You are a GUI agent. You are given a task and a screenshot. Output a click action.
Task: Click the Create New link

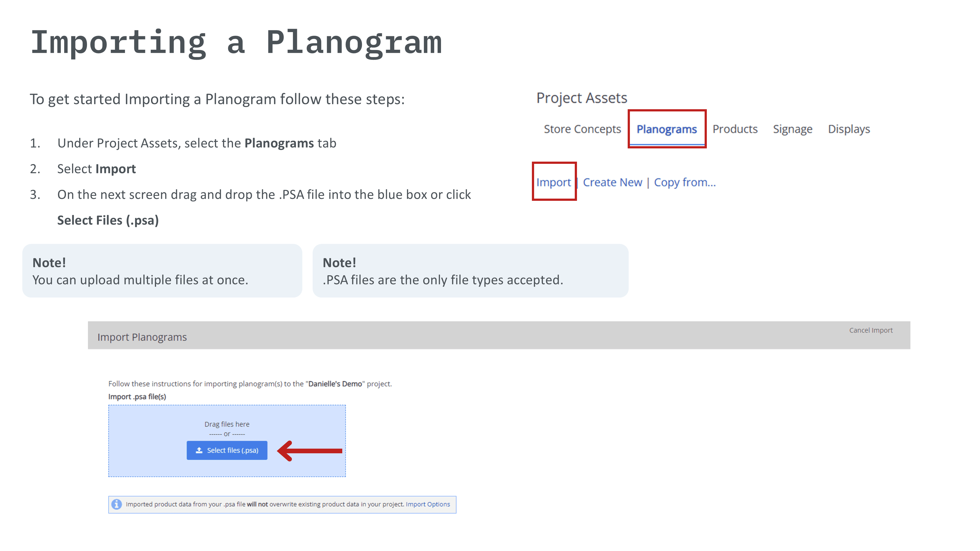pos(612,182)
